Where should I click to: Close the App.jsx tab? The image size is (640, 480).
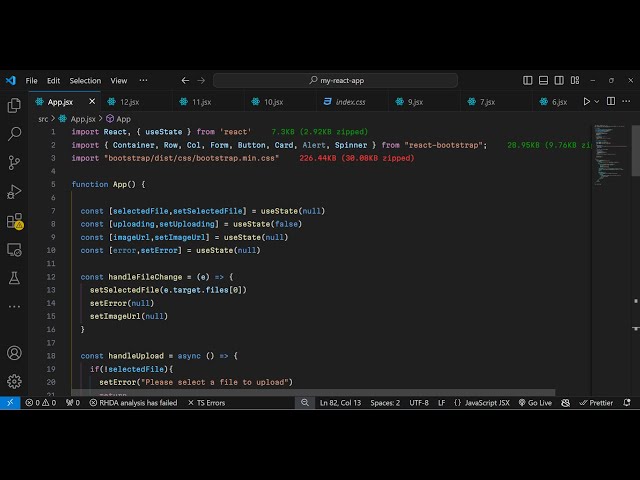click(x=92, y=101)
